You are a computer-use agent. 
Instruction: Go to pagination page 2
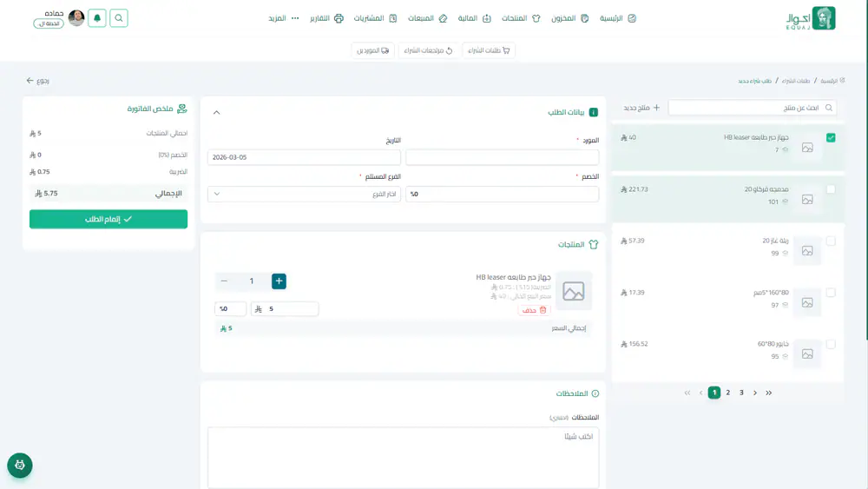pos(728,393)
